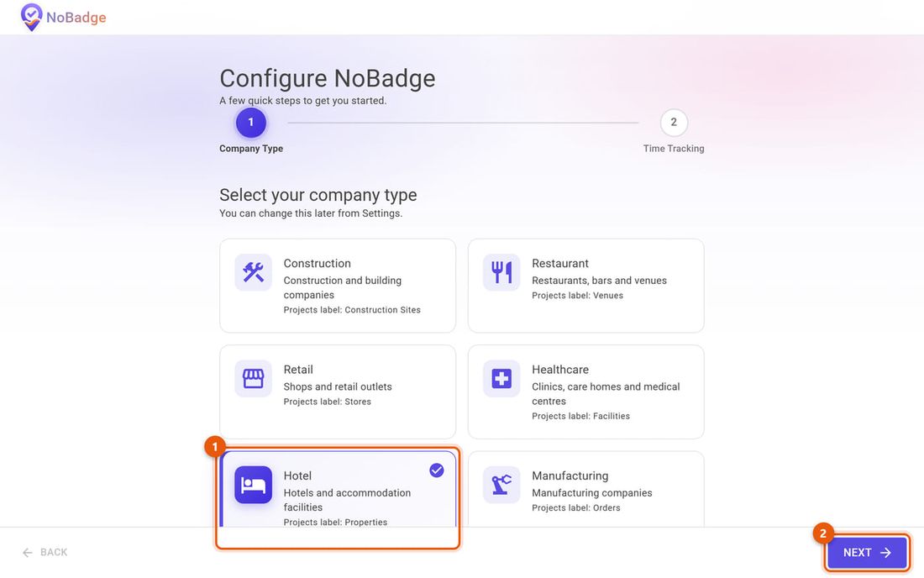Click 'Clinics, care homes and medical centres' text
The height and width of the screenshot is (578, 924).
pyautogui.click(x=606, y=393)
